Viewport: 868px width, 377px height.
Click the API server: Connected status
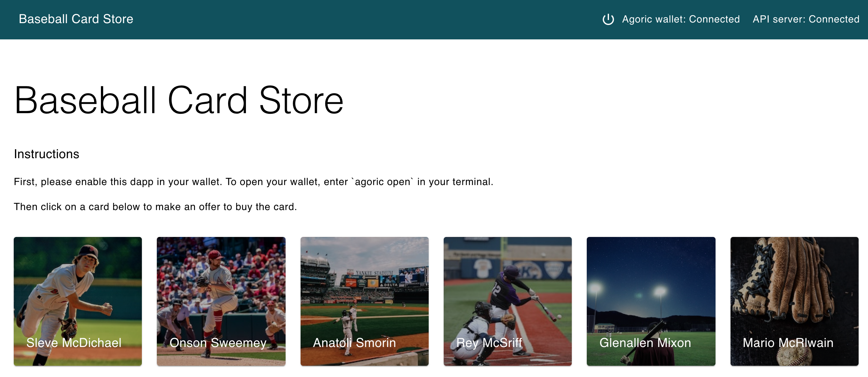[x=806, y=19]
